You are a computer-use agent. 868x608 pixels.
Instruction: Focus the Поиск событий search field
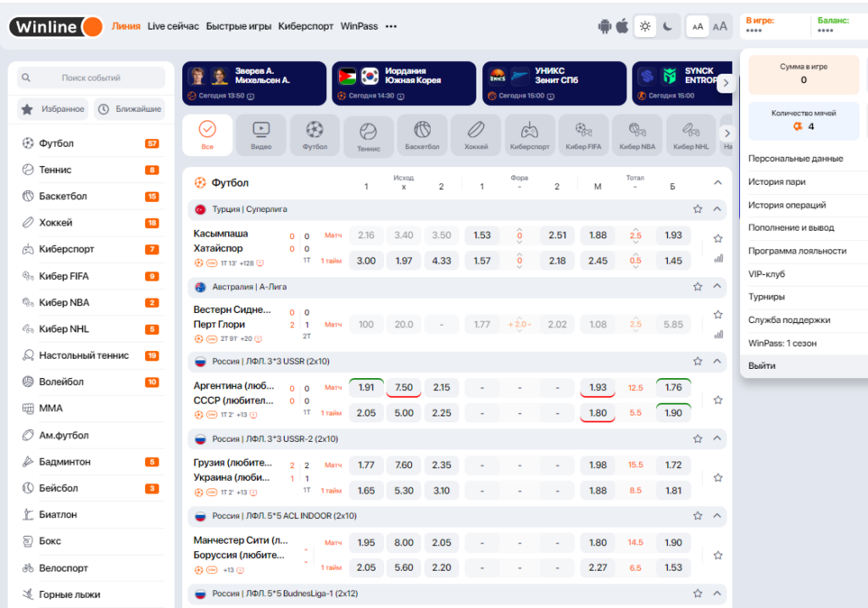(x=91, y=77)
